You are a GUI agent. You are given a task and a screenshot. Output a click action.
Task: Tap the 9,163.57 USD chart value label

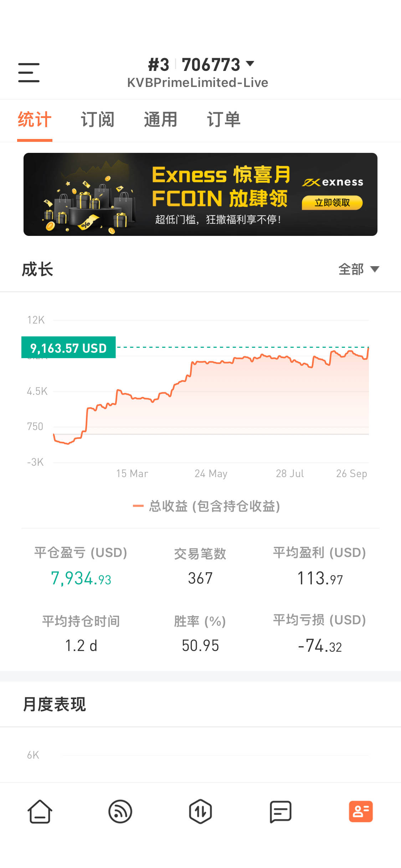68,347
